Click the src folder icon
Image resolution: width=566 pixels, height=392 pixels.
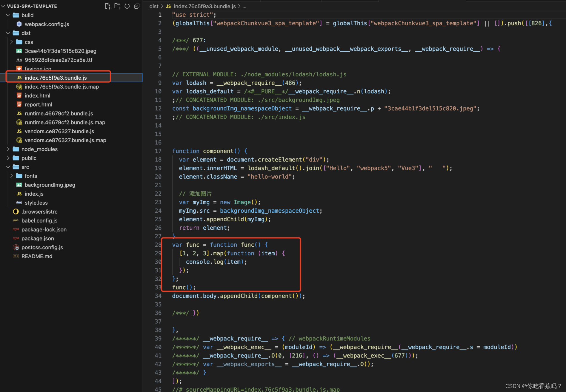pyautogui.click(x=16, y=167)
